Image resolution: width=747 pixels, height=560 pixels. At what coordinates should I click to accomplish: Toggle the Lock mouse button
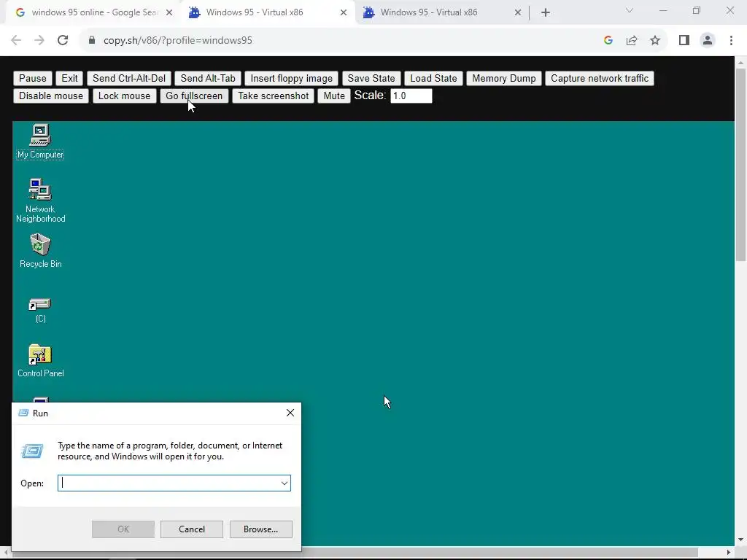tap(124, 96)
